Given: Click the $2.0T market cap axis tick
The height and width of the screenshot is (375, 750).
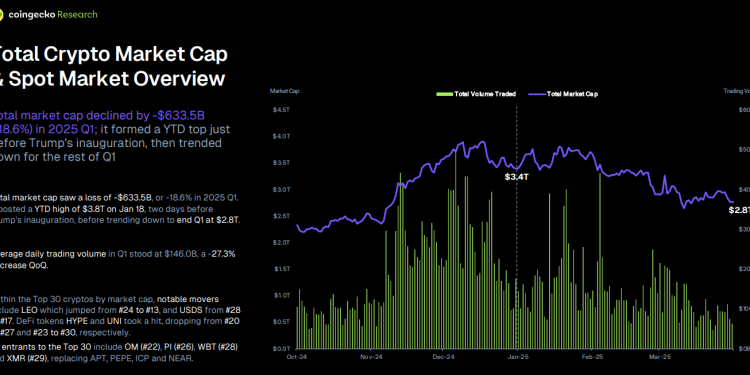Looking at the screenshot, I should coord(279,243).
